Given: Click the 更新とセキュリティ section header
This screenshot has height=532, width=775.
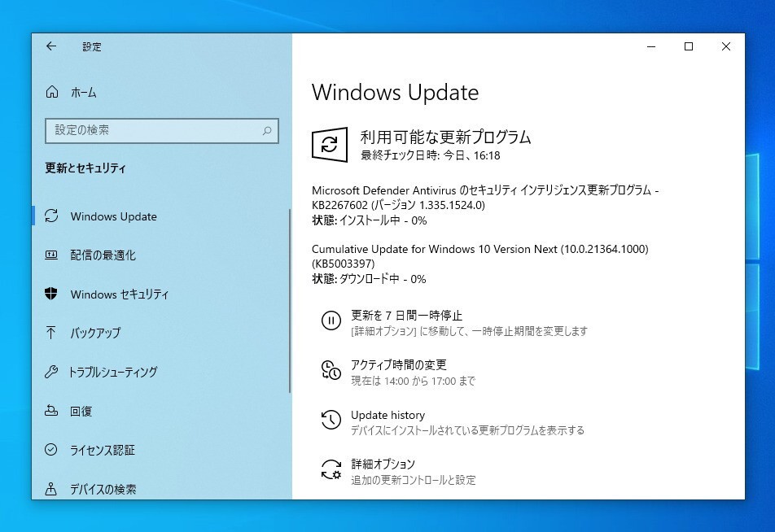Looking at the screenshot, I should (x=85, y=168).
